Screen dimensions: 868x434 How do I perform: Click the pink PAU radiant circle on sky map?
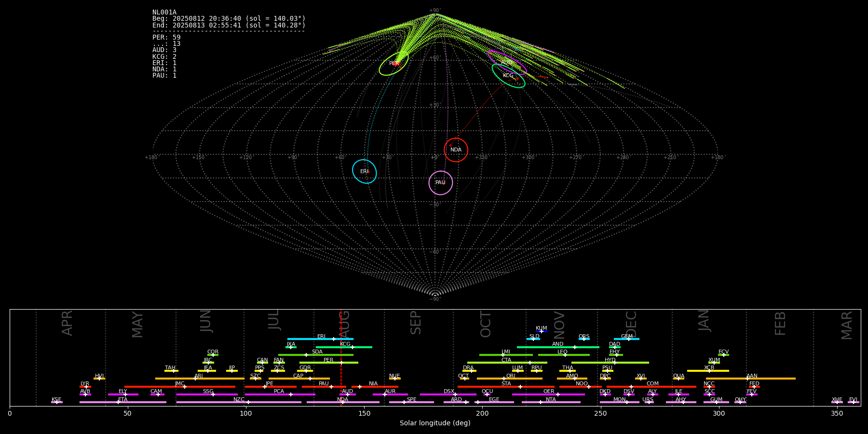pyautogui.click(x=441, y=183)
